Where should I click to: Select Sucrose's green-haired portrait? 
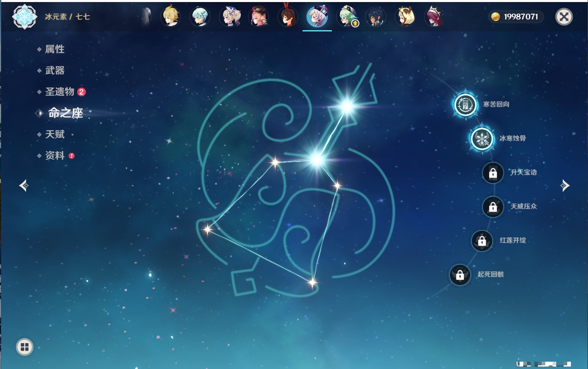(347, 17)
